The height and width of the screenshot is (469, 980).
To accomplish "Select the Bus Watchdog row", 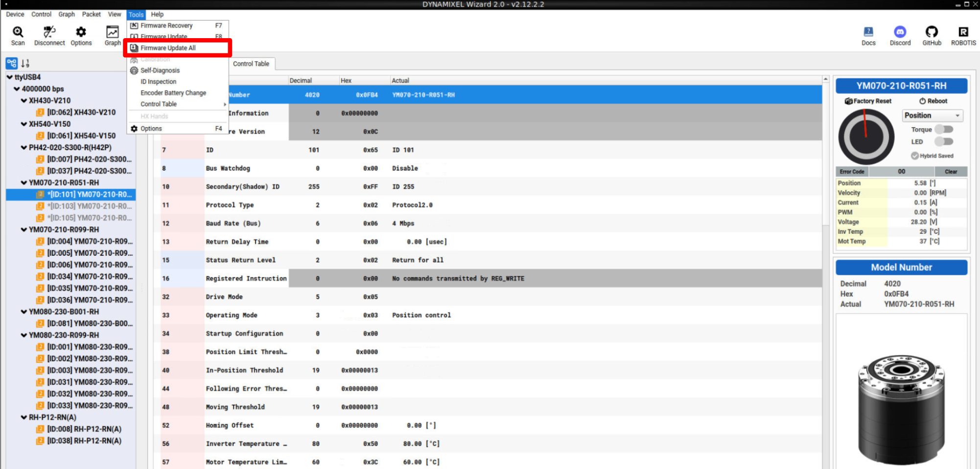I will point(488,168).
